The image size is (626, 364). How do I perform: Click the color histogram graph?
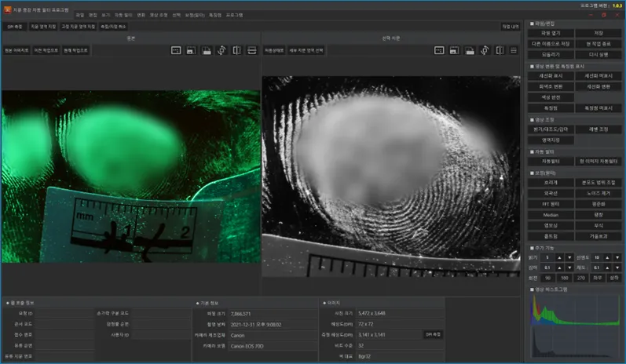575,310
